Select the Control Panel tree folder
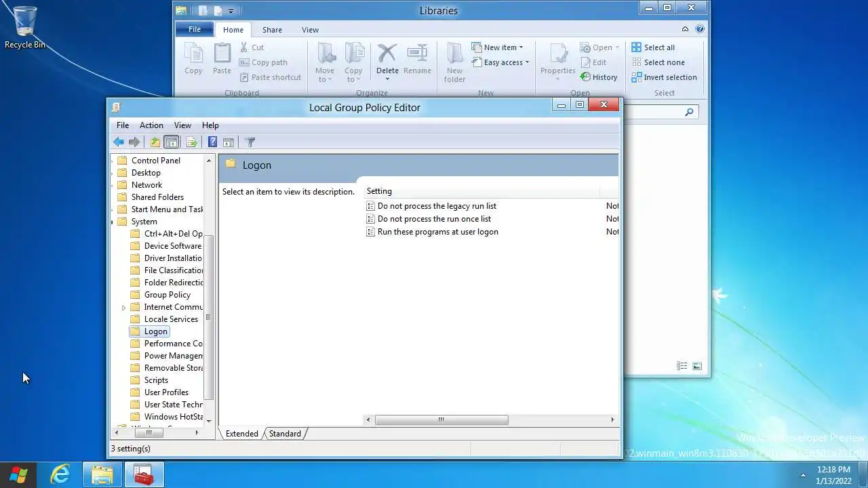The height and width of the screenshot is (488, 868). point(156,161)
